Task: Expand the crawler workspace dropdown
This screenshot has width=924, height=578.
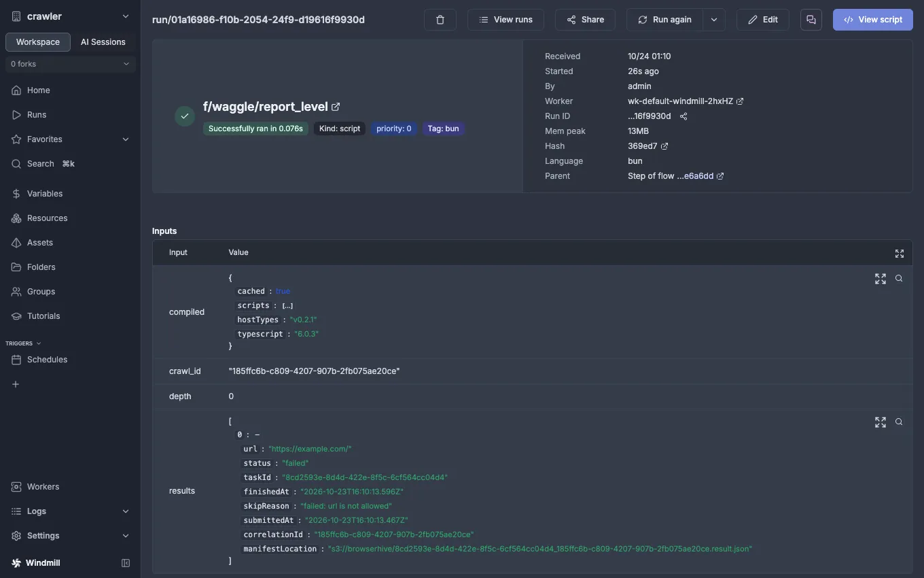Action: pyautogui.click(x=71, y=16)
